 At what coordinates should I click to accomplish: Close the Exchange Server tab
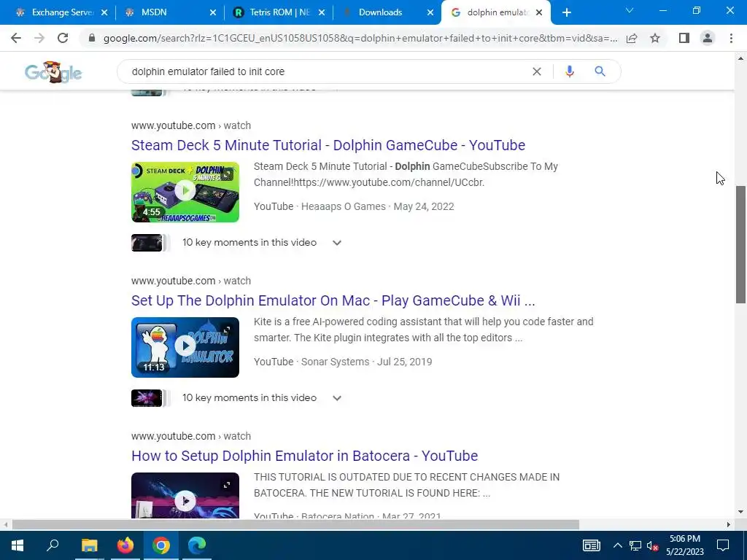click(104, 12)
